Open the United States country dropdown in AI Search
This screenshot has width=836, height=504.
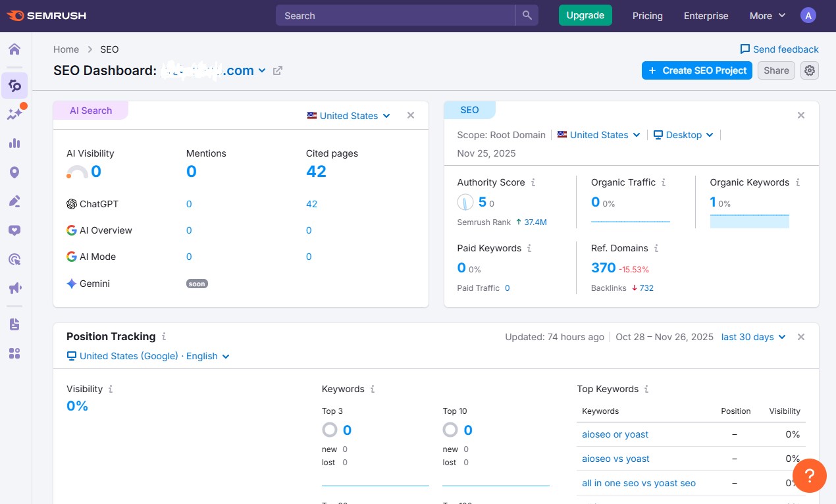click(x=349, y=115)
